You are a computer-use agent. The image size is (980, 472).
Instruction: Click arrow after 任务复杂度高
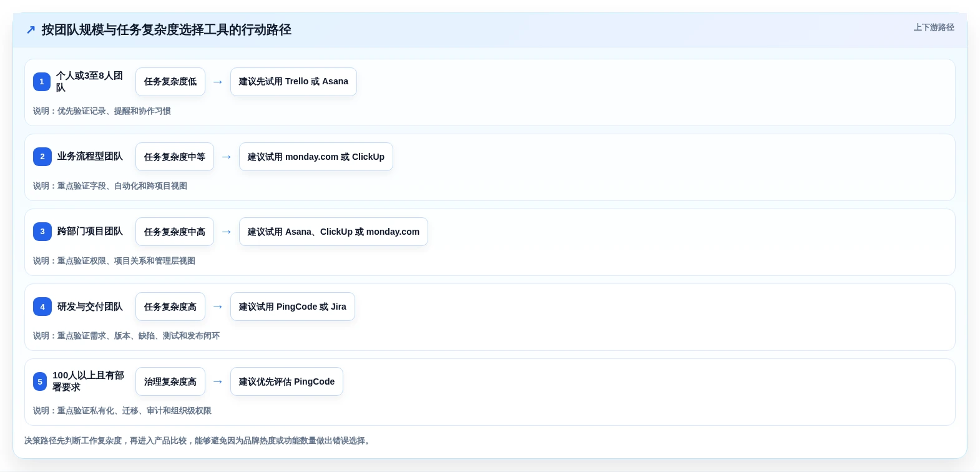218,307
